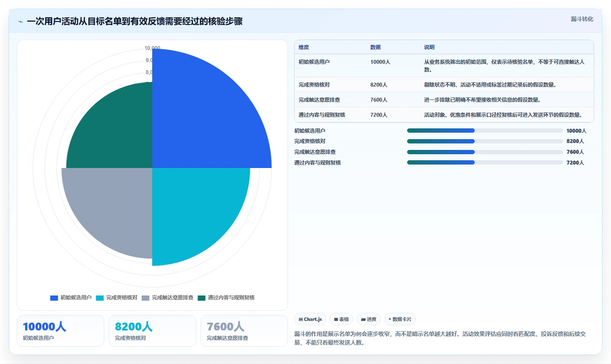This screenshot has height=364, width=611.
Task: Select the 进度 tag chip
Action: [x=369, y=319]
